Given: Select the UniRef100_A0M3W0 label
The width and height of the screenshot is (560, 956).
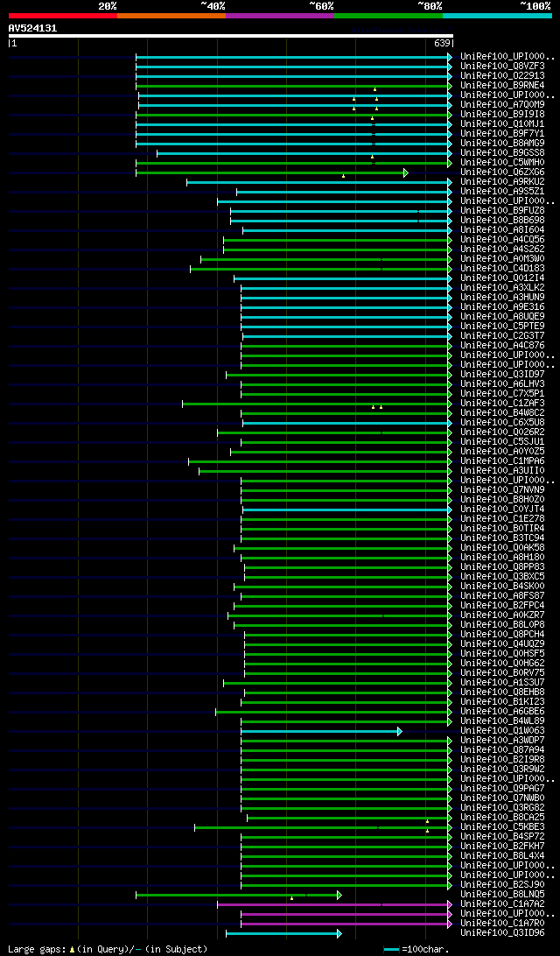Looking at the screenshot, I should point(503,258).
